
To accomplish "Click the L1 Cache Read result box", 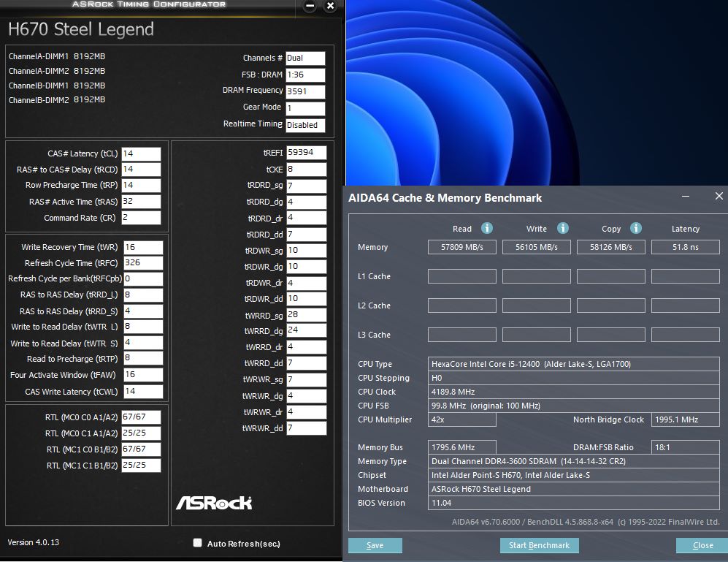I will click(462, 276).
